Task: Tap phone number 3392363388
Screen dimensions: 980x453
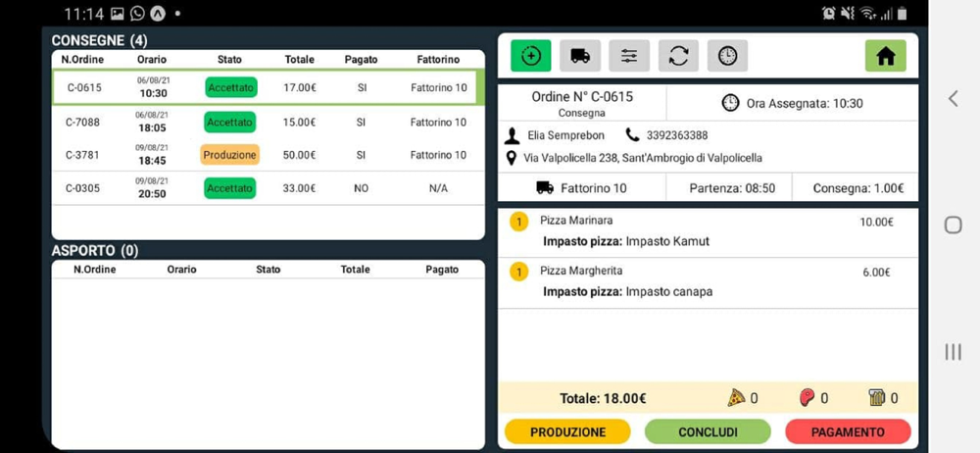Action: [x=677, y=135]
